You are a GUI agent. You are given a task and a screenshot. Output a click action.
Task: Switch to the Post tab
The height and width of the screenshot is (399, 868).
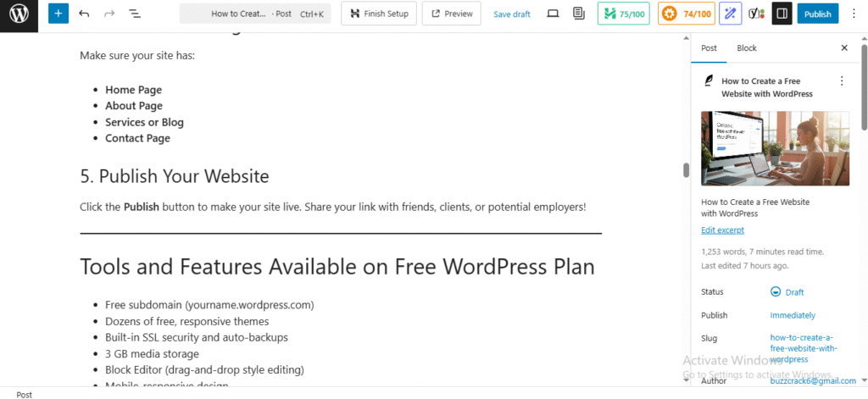pos(709,48)
